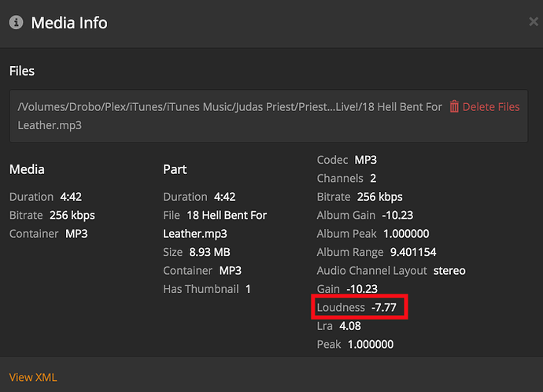Close the Media Info dialog
543x392 pixels.
coord(534,21)
